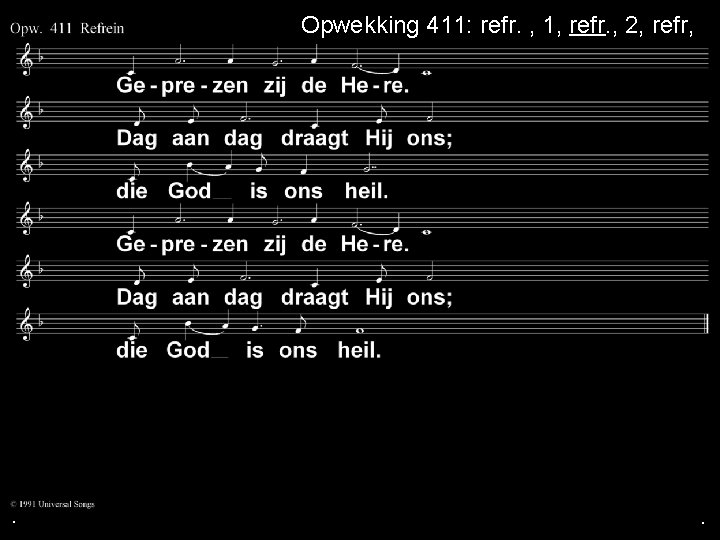Click the treble clef on the second staff
The width and height of the screenshot is (720, 540).
[26, 112]
